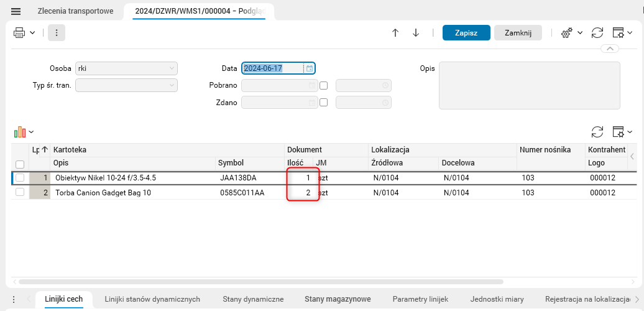Go to previous record with up arrow
This screenshot has height=311, width=644.
395,33
